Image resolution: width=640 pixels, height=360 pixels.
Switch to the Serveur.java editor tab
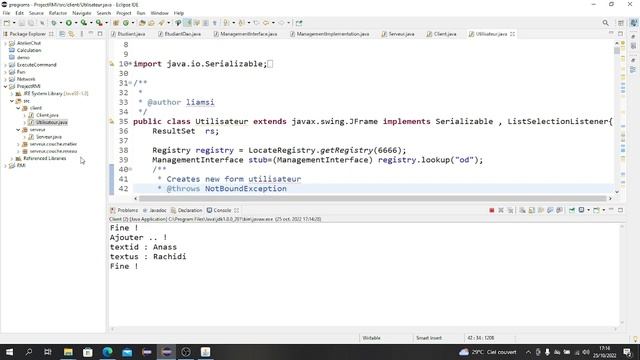tap(398, 34)
